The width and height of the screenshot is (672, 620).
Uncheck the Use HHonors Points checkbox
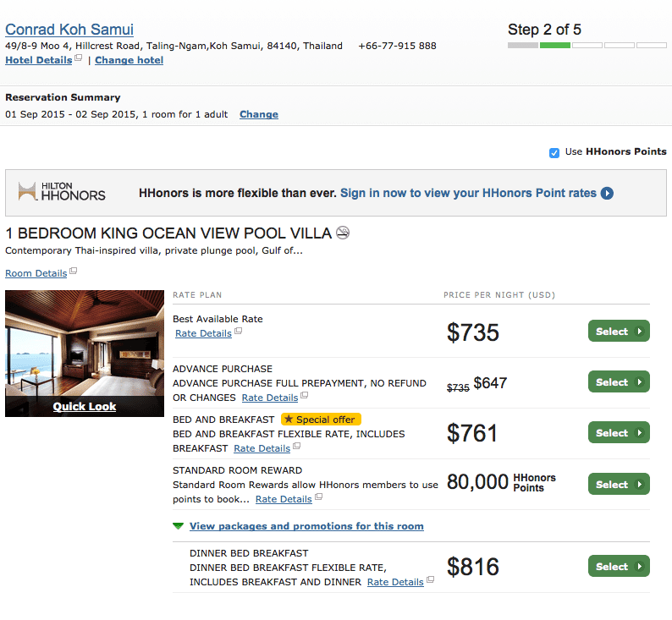554,153
